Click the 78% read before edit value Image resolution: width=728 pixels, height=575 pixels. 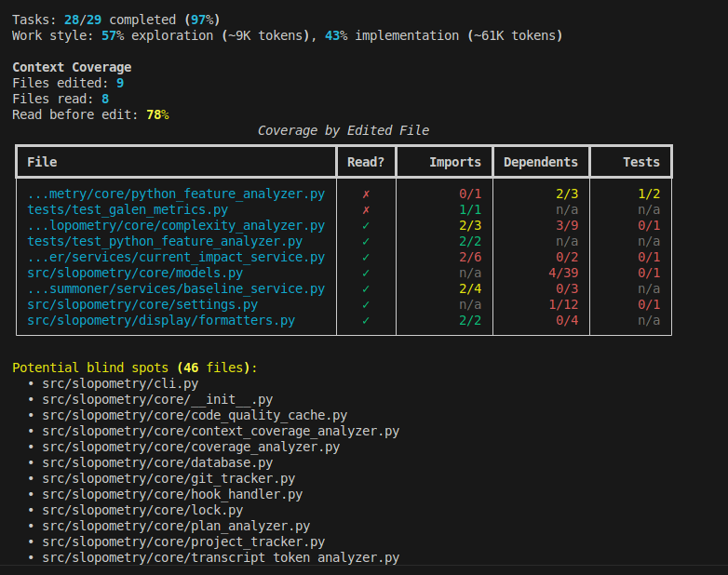[x=157, y=114]
